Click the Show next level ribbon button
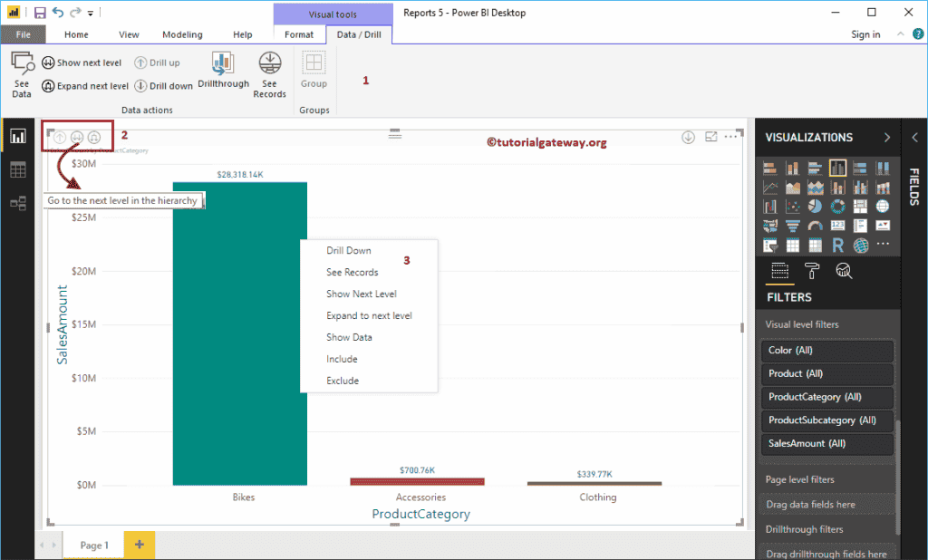 click(x=82, y=63)
